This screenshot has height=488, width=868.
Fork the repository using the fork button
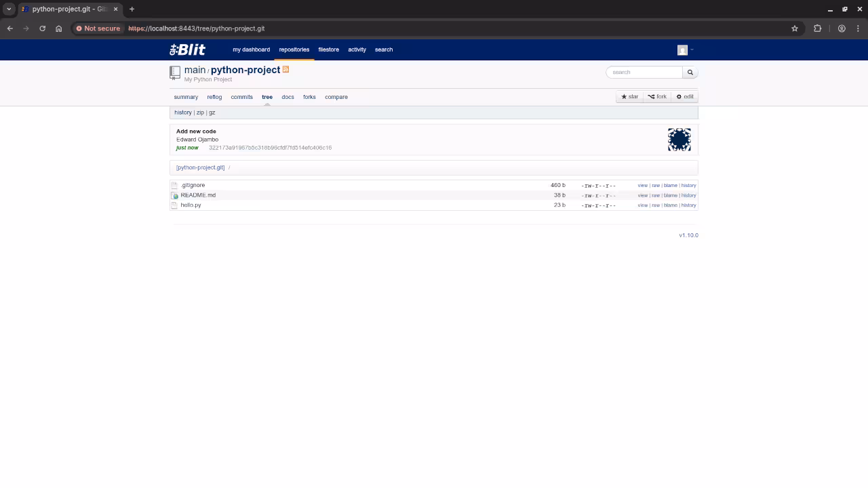[657, 97]
